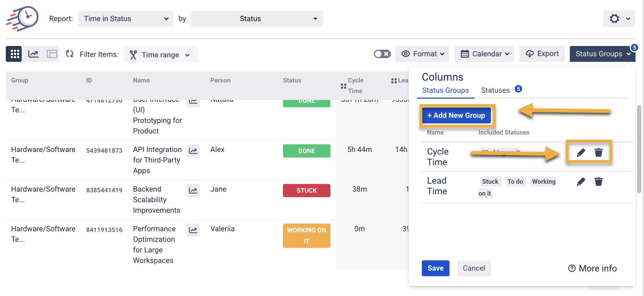Open the More info link
Screen dimensions: 644x296
(x=592, y=269)
